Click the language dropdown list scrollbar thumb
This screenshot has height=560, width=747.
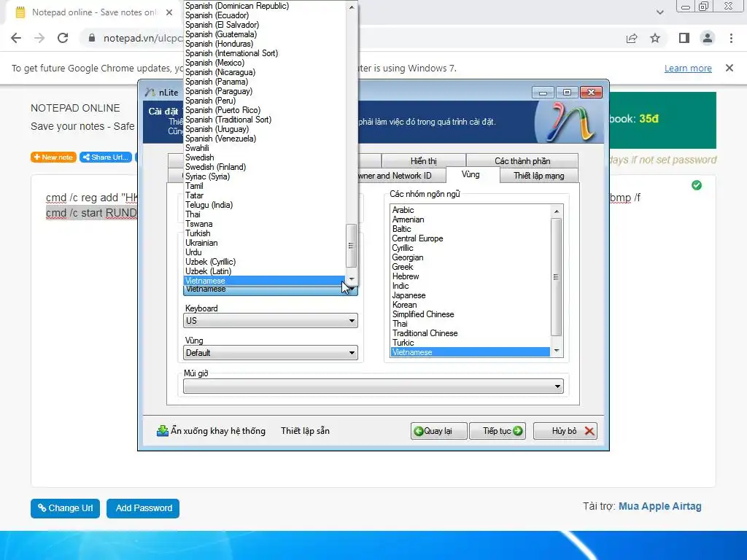click(x=351, y=246)
